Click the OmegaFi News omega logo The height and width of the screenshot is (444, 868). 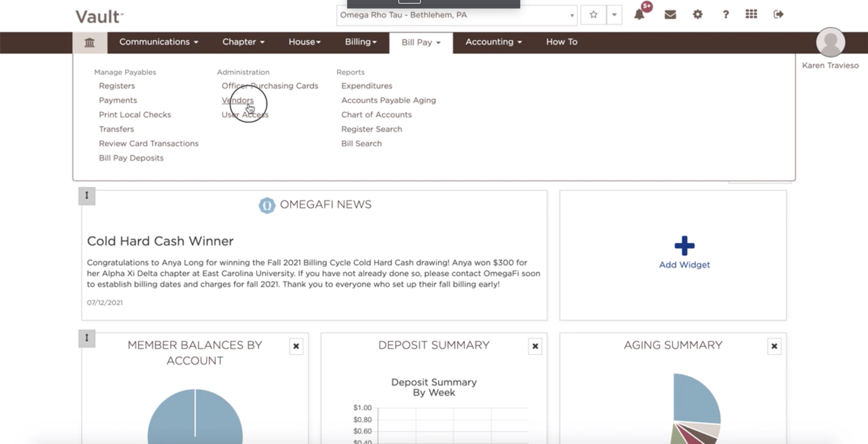(267, 204)
